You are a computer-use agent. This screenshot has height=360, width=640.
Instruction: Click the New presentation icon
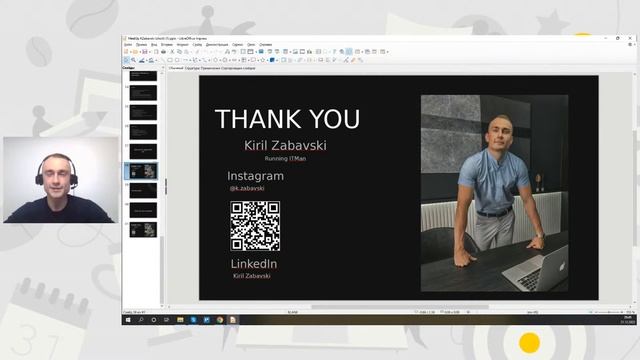click(126, 52)
